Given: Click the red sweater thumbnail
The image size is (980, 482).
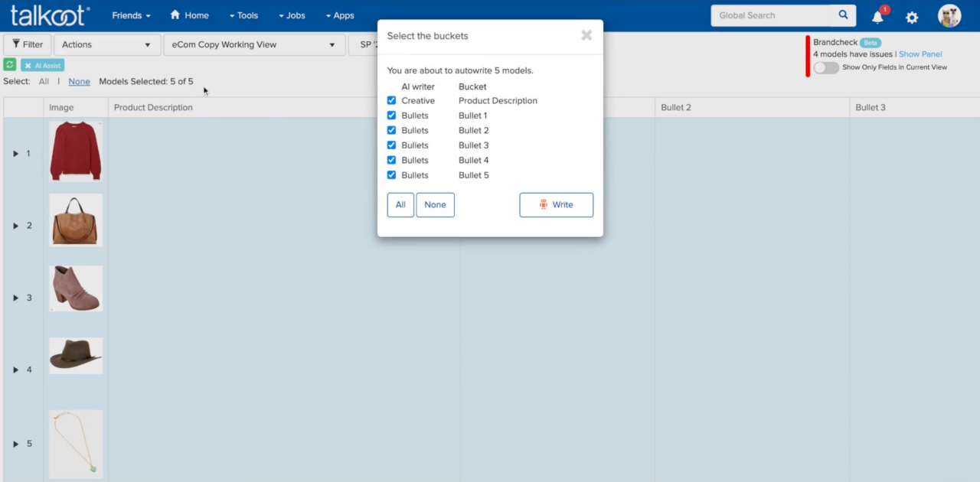Looking at the screenshot, I should click(x=76, y=150).
